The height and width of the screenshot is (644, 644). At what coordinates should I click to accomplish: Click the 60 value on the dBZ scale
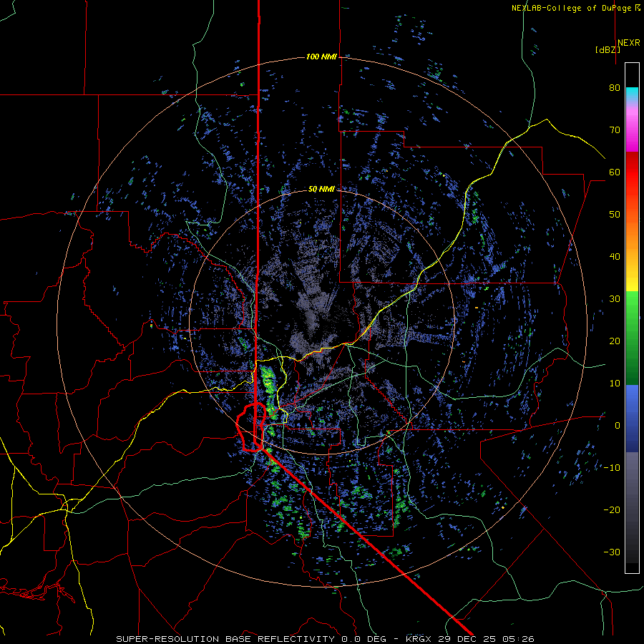click(x=615, y=172)
